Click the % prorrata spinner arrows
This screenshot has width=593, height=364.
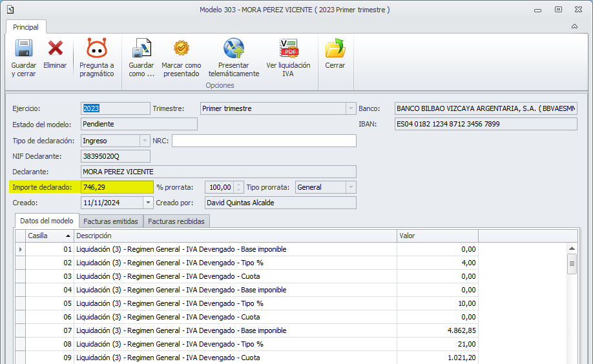click(x=239, y=187)
